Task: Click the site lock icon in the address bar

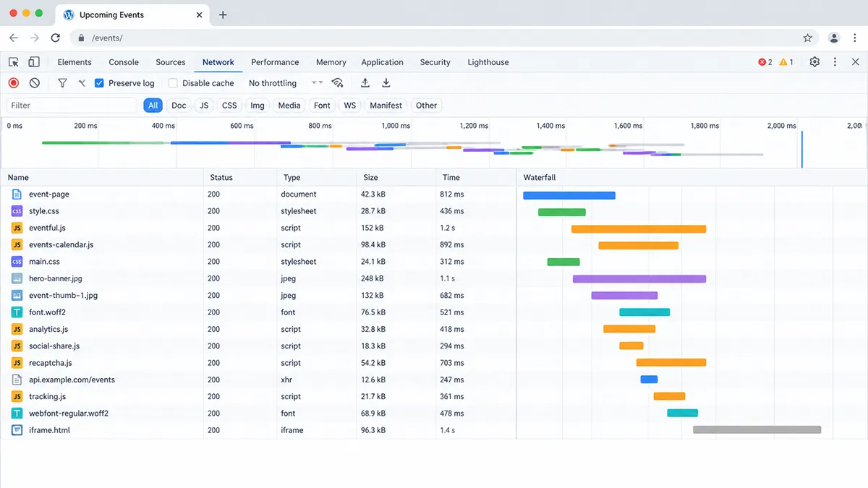Action: point(82,38)
